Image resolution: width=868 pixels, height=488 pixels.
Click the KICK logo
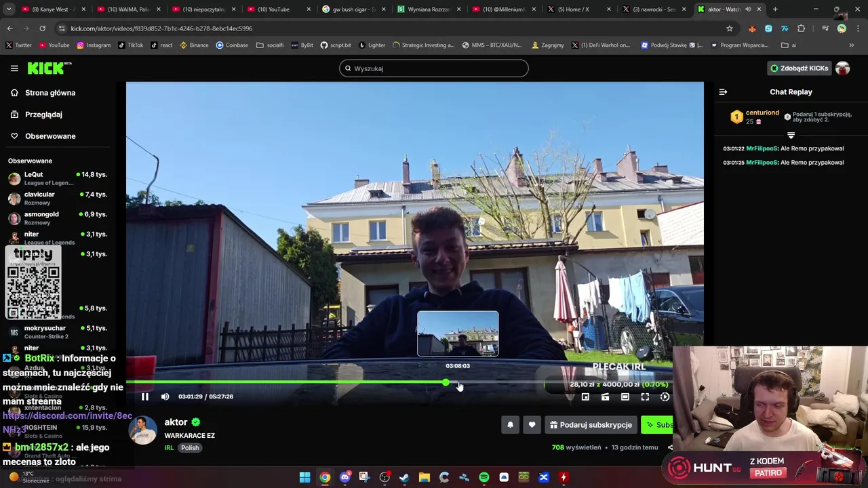click(49, 68)
